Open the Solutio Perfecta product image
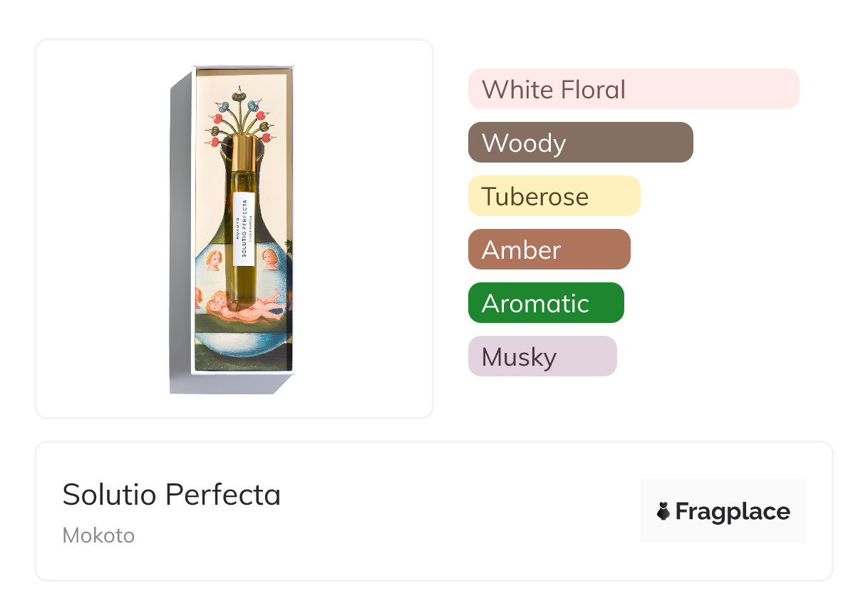Viewport: 868px width, 616px height. pos(234,228)
